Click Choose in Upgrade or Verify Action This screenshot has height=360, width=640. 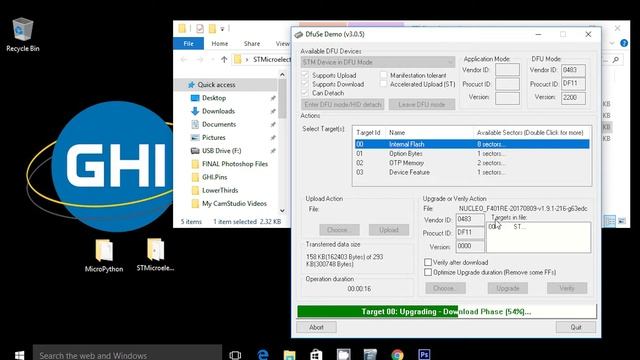pos(445,288)
